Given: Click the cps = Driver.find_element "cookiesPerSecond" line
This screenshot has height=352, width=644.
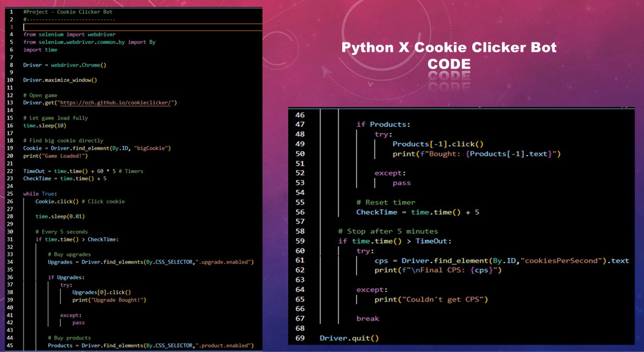Looking at the screenshot, I should point(502,261).
